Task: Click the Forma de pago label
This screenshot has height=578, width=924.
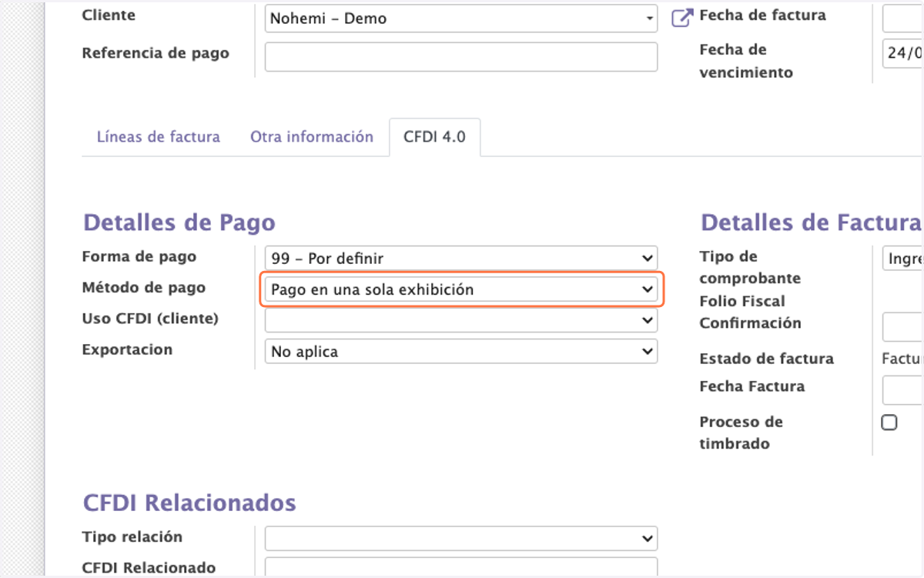Action: 139,257
